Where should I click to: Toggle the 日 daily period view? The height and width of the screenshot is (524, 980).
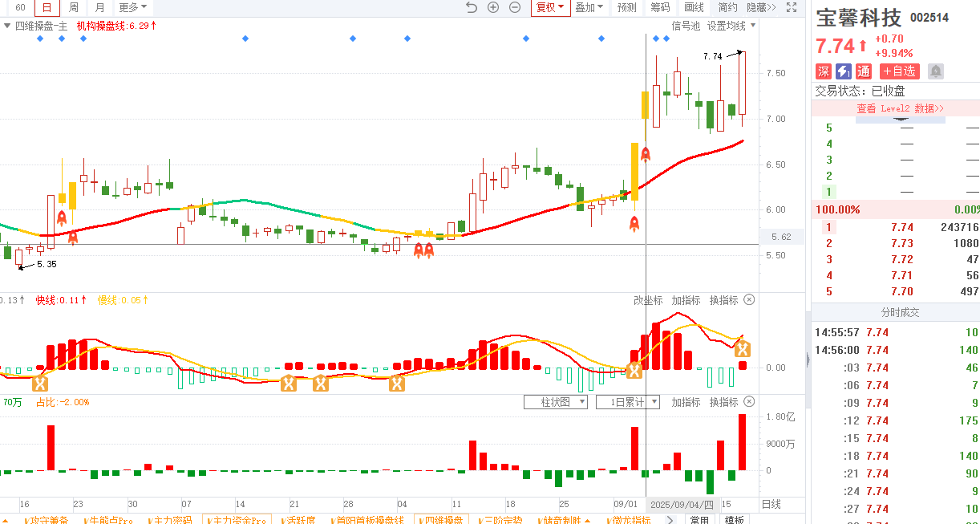coord(47,8)
